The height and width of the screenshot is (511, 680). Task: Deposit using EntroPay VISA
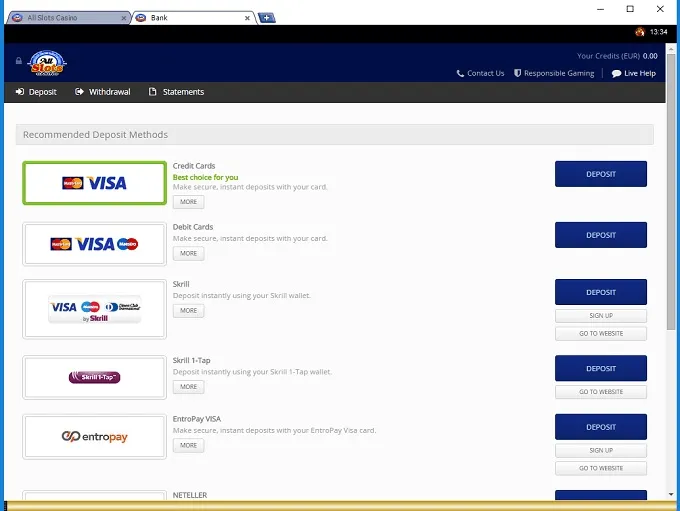pyautogui.click(x=601, y=427)
